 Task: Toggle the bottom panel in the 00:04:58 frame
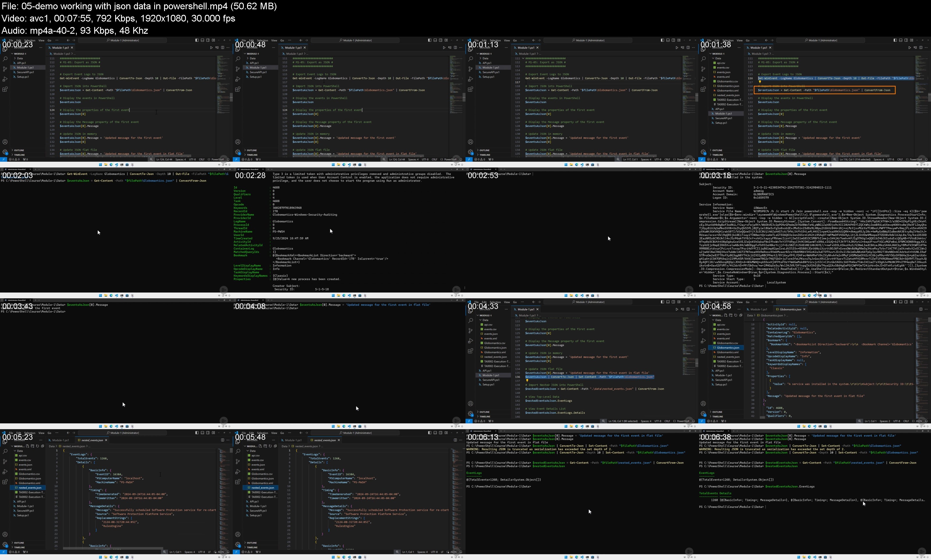(x=900, y=302)
